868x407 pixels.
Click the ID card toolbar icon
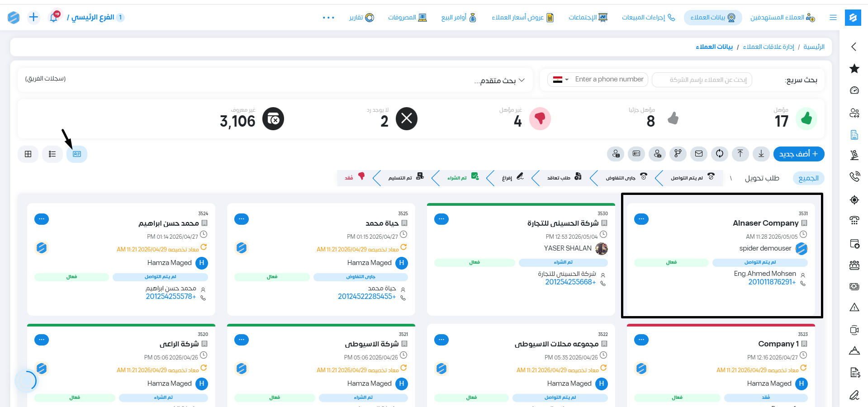click(636, 154)
